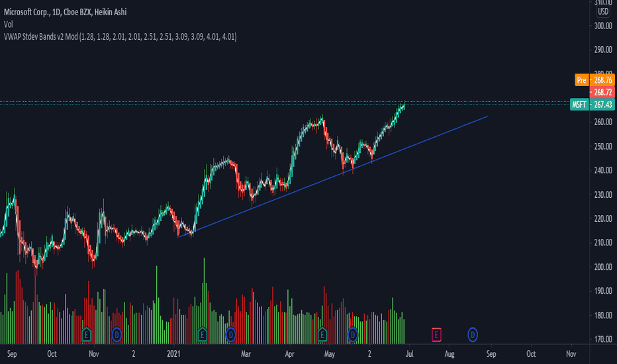
Task: Click the green MSFT symbol tag
Action: 579,105
